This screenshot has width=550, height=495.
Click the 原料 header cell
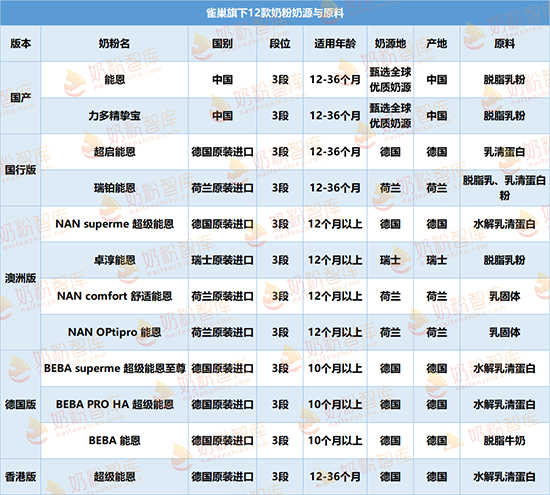point(504,44)
